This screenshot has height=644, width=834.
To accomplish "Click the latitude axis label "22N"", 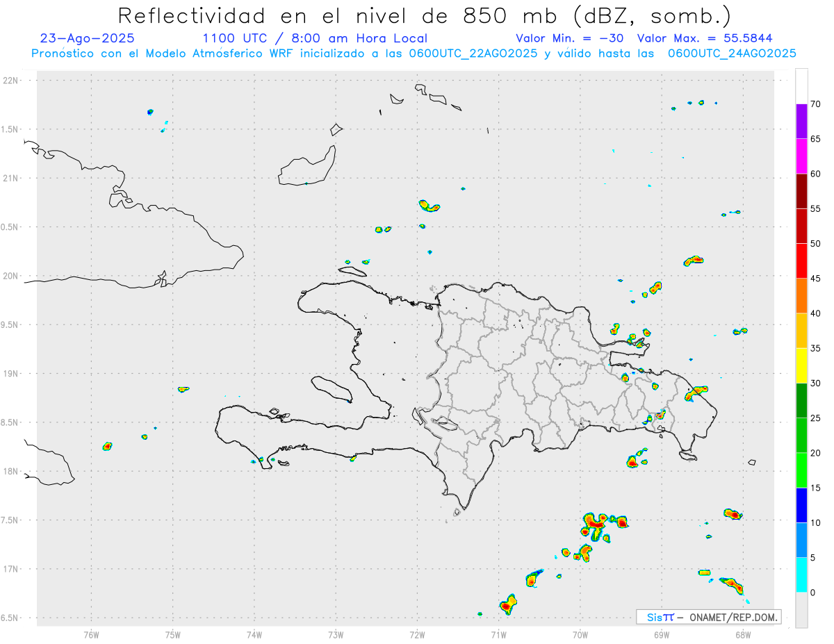I will click(x=12, y=81).
